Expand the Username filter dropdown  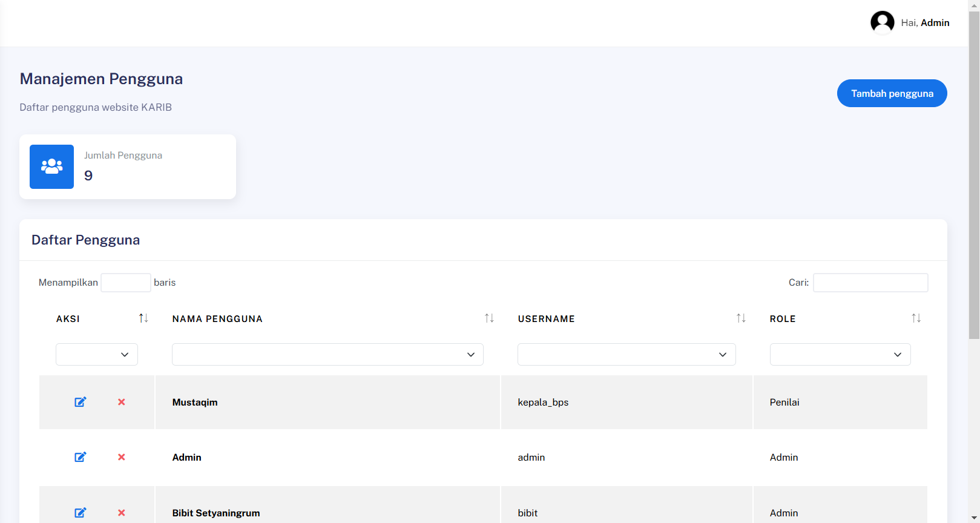click(626, 355)
